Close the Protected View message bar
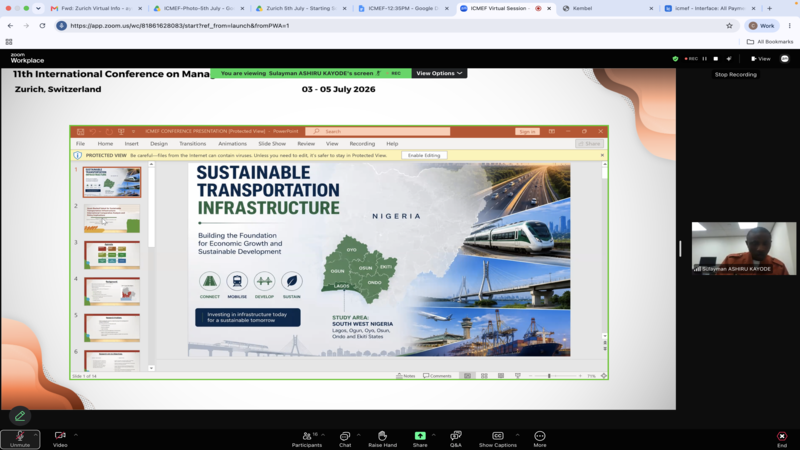 coord(602,155)
